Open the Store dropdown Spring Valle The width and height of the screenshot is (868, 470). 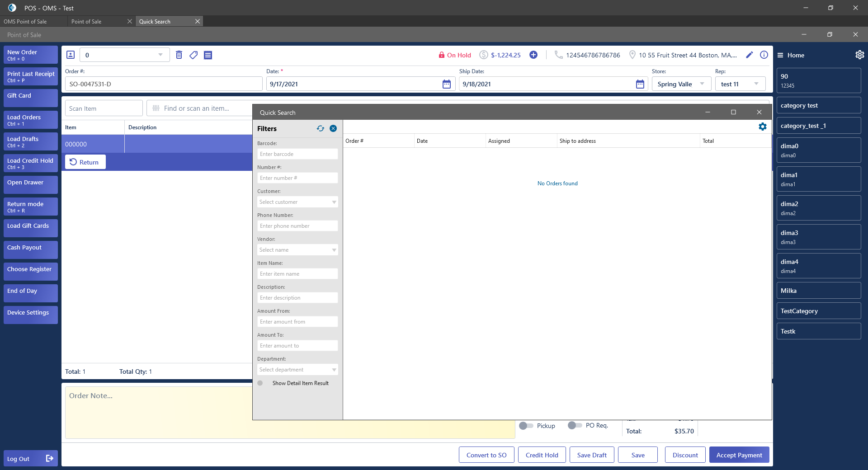point(681,84)
